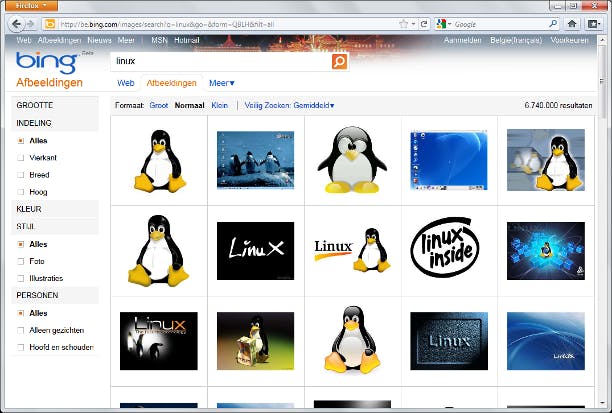
Task: Open the embossed Linux leather texture thumbnail
Action: [x=449, y=341]
